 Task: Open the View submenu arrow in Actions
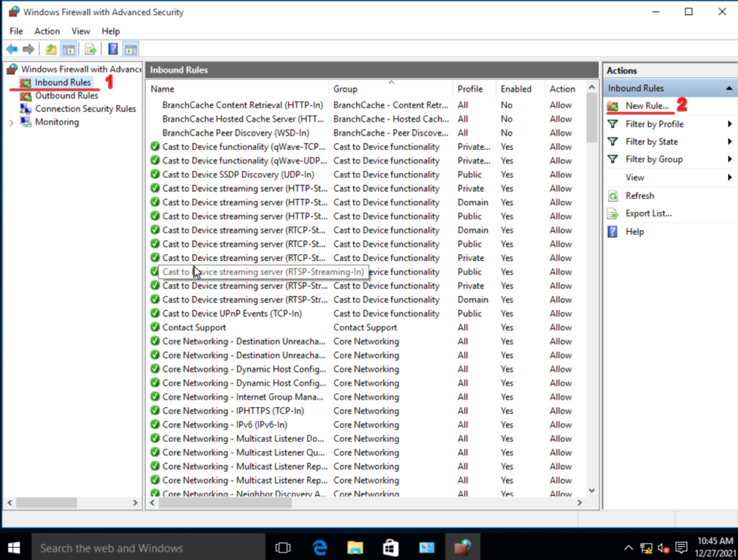729,177
